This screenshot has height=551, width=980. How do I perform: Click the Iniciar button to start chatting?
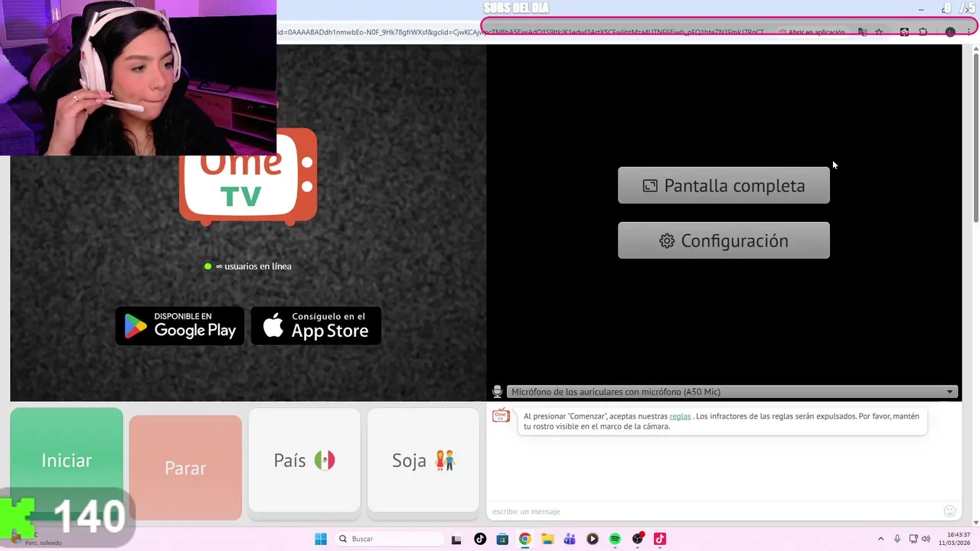coord(67,459)
